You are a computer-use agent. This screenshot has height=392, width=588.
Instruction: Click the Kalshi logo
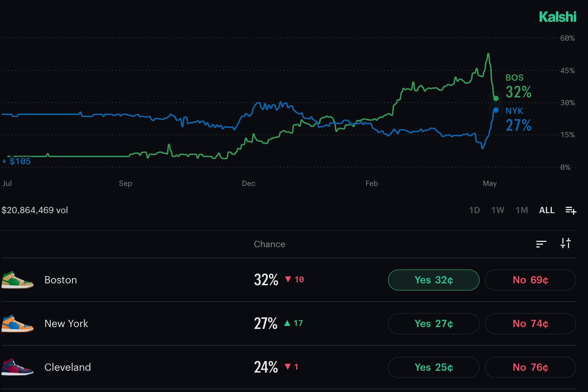coord(558,17)
